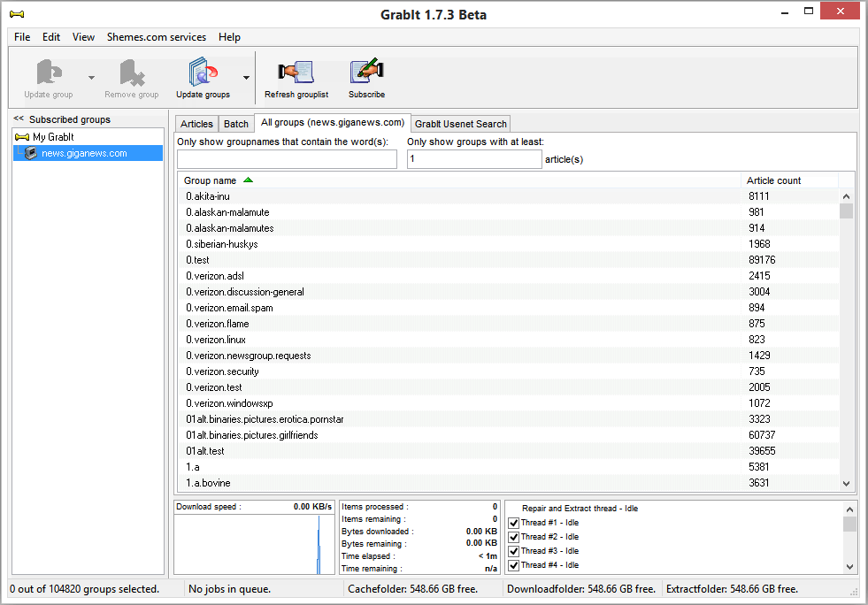Click the group list scroll up arrow
Viewport: 868px width, 605px height.
pyautogui.click(x=846, y=196)
